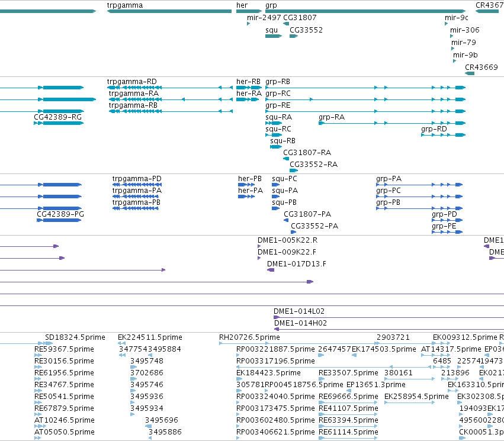Click the SD18324.5prime EST label

click(75, 337)
